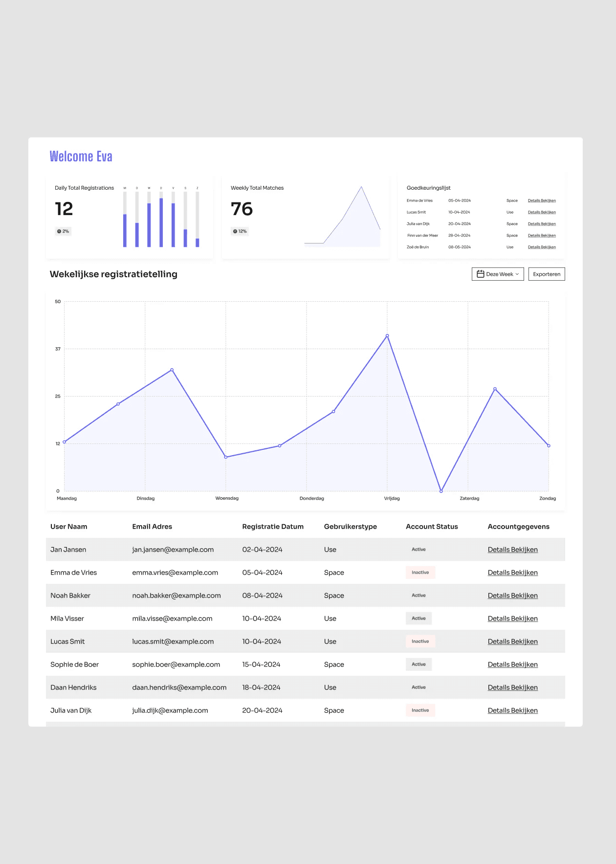The width and height of the screenshot is (616, 864).
Task: Click the Welcome Eva heading
Action: [81, 156]
